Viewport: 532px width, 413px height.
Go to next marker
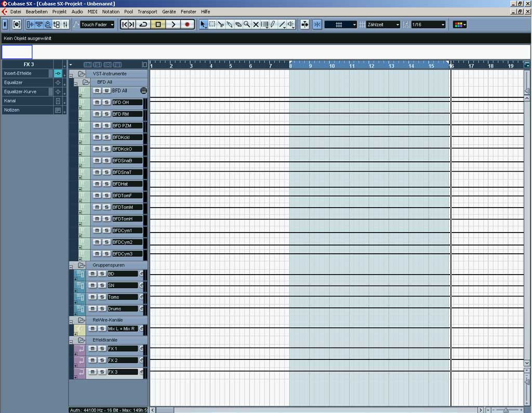[x=132, y=24]
